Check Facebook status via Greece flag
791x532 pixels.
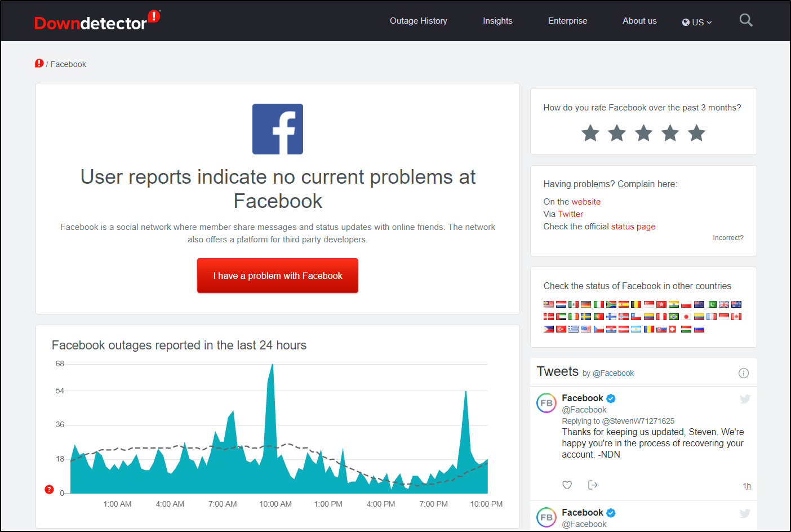click(x=574, y=329)
